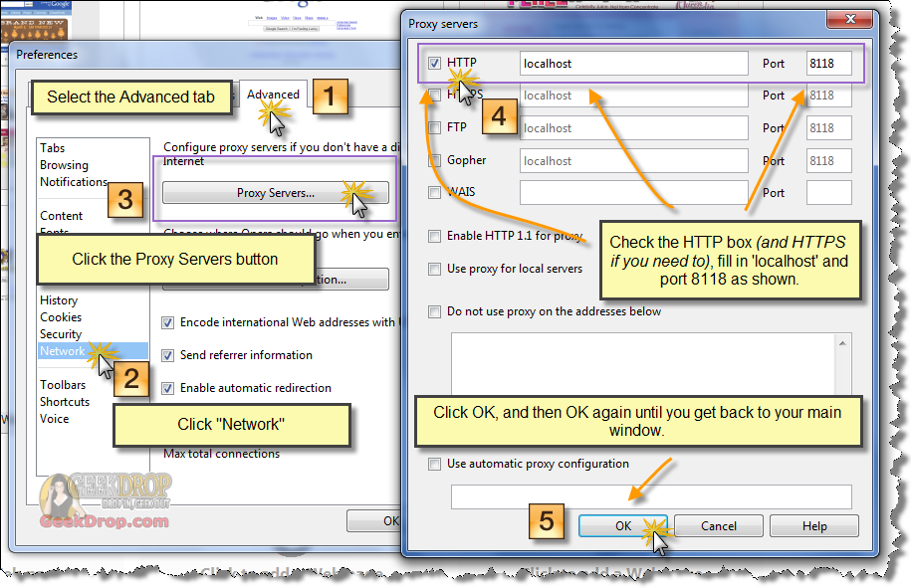Click the FTP server address field
The height and width of the screenshot is (588, 911).
click(634, 128)
